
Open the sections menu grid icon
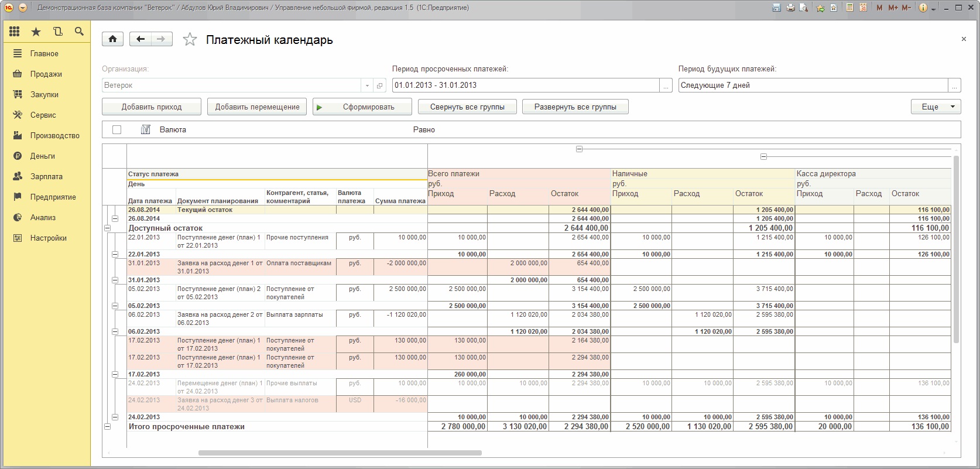tap(15, 32)
